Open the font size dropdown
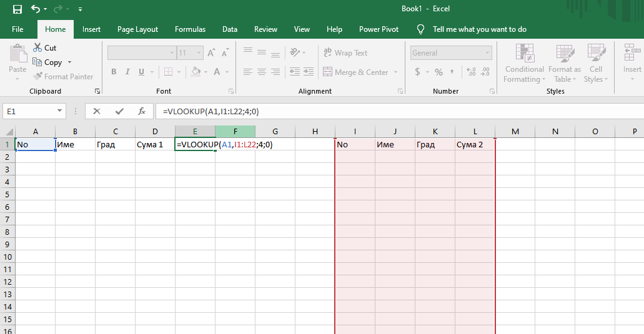The image size is (644, 334). point(199,53)
